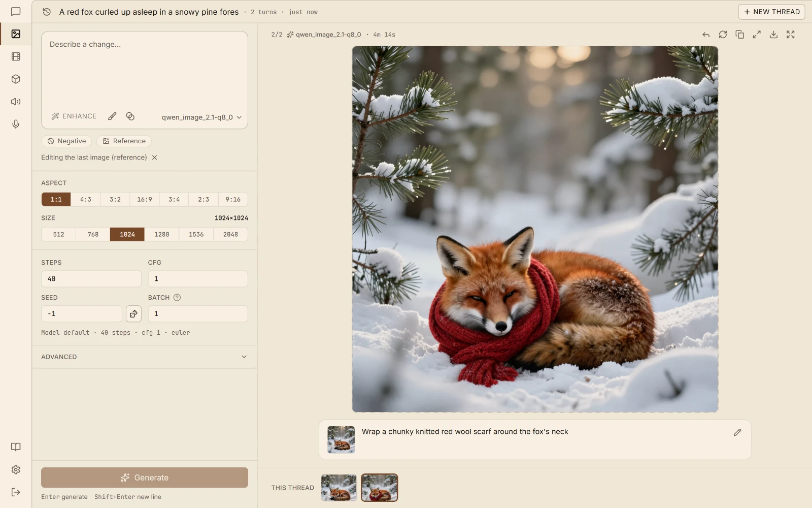Screen dimensions: 812x508
Task: Download the generated image
Action: 773,35
